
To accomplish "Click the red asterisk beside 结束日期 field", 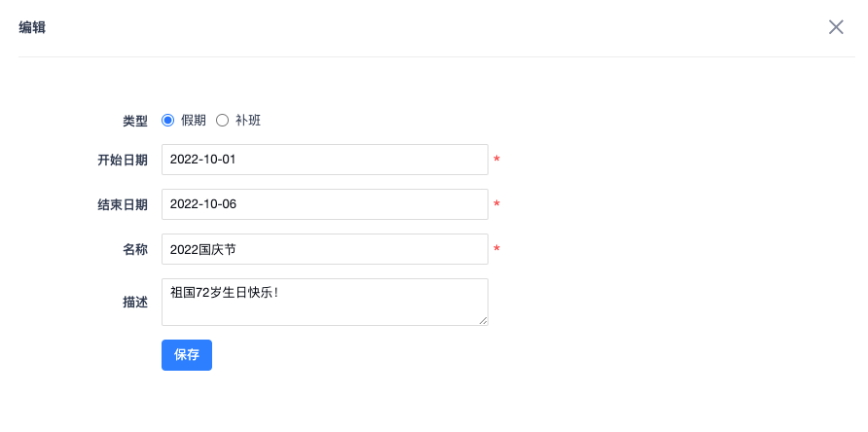I will [496, 204].
